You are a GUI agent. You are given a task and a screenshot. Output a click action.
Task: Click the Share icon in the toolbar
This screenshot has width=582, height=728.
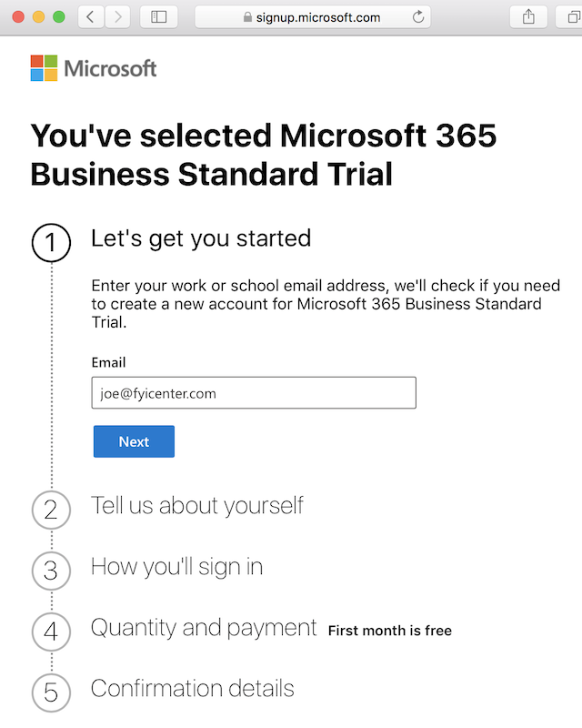point(527,16)
